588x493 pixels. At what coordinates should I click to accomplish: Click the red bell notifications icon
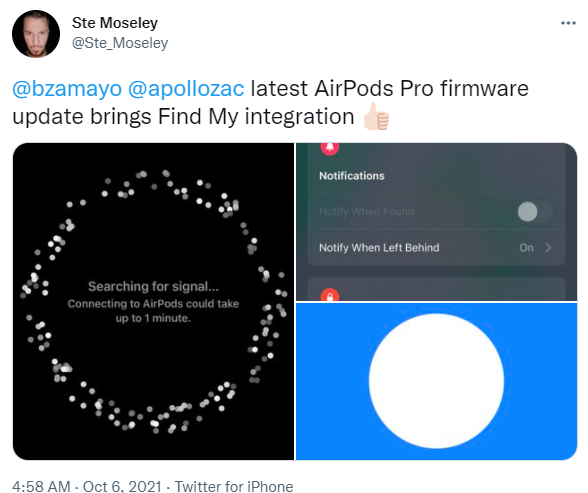[x=330, y=148]
